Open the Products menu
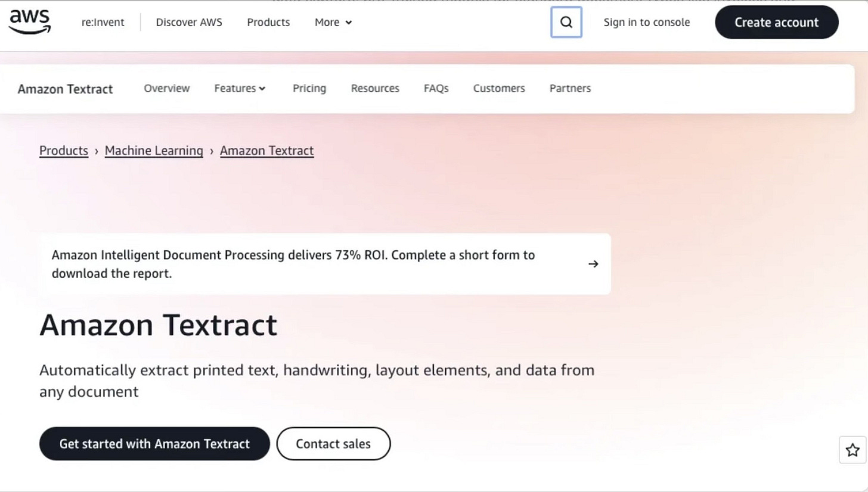The width and height of the screenshot is (868, 492). [268, 23]
